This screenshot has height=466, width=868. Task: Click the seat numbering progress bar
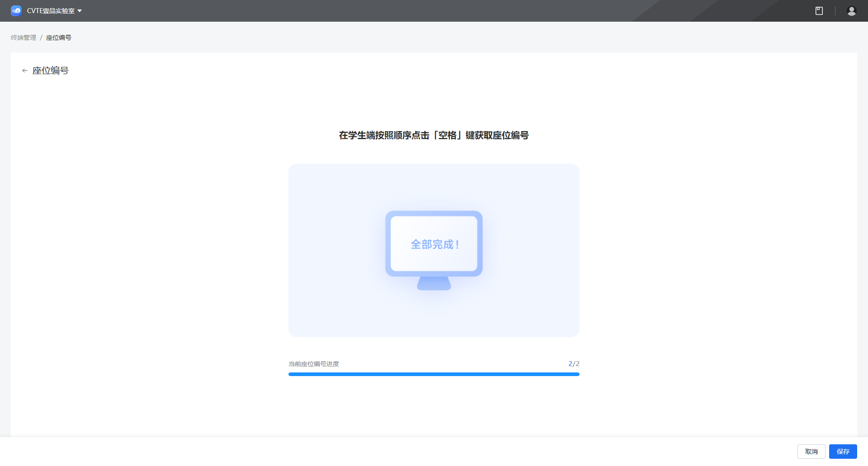click(x=434, y=374)
